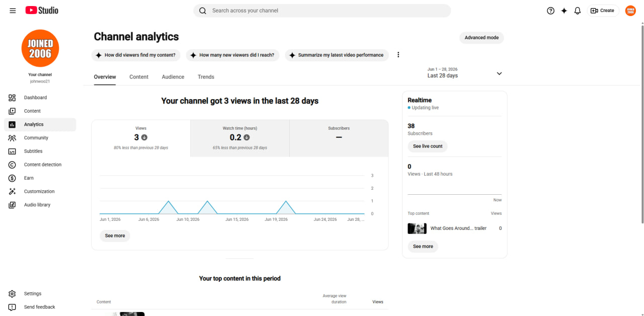This screenshot has height=316, width=644.
Task: Open the account avatar in the header
Action: click(630, 11)
